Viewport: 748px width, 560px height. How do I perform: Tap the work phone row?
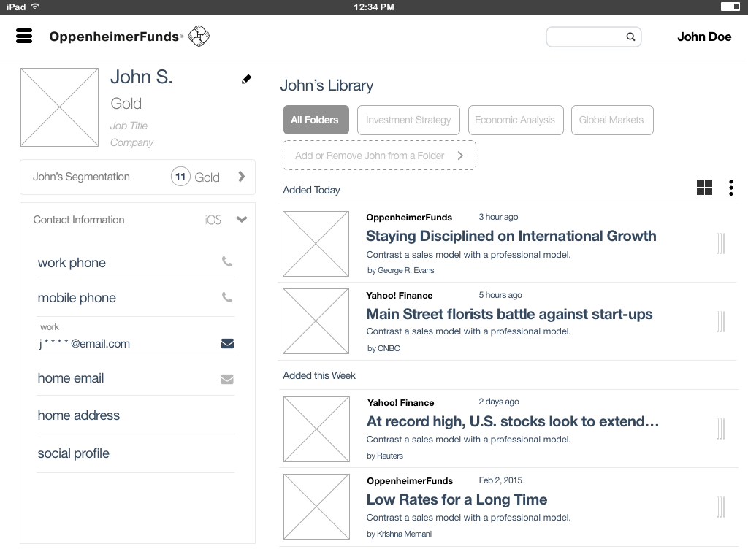(135, 262)
